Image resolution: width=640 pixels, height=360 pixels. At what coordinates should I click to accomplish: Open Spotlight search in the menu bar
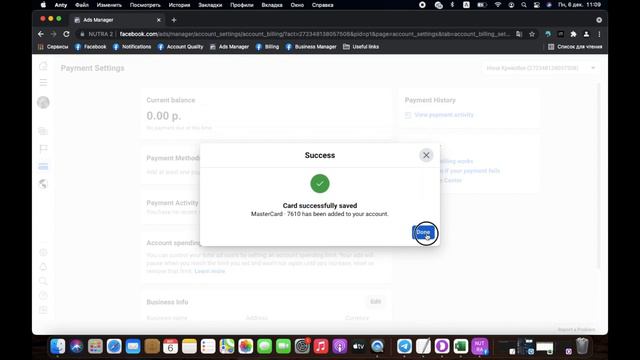coord(524,5)
